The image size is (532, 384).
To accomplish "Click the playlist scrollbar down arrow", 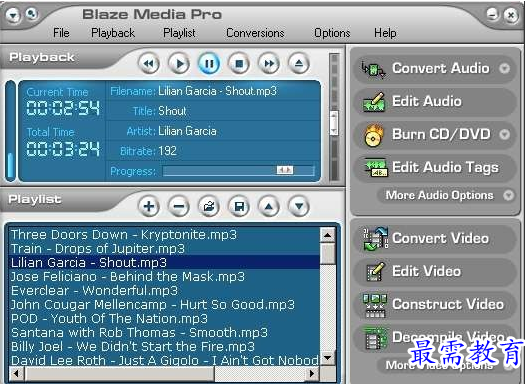I will (328, 358).
